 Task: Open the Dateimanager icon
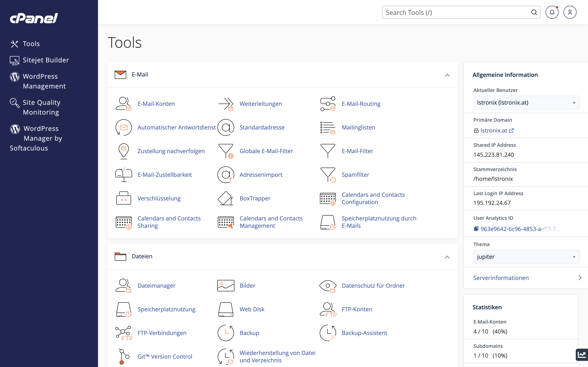tap(124, 285)
